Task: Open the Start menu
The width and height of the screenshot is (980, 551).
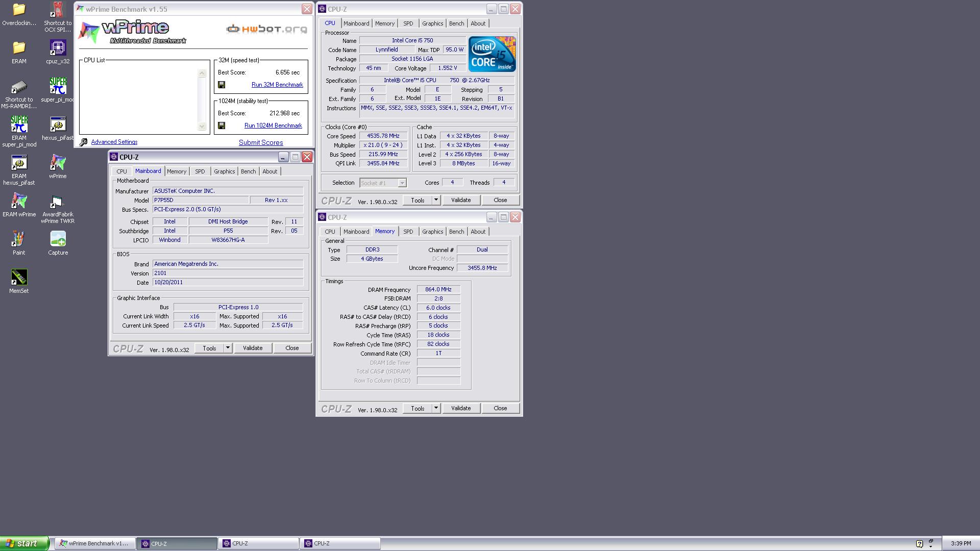Action: [x=24, y=543]
